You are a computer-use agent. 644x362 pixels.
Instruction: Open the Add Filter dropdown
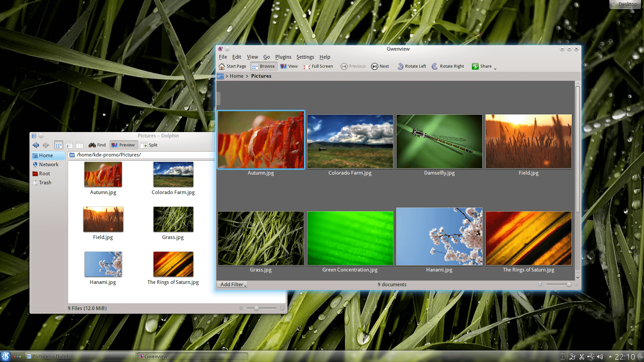(232, 284)
